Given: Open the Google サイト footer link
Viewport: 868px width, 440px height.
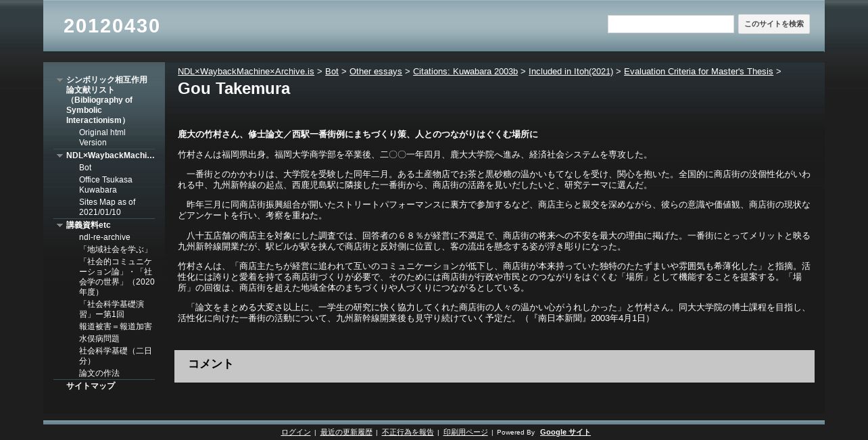Looking at the screenshot, I should click(x=565, y=433).
